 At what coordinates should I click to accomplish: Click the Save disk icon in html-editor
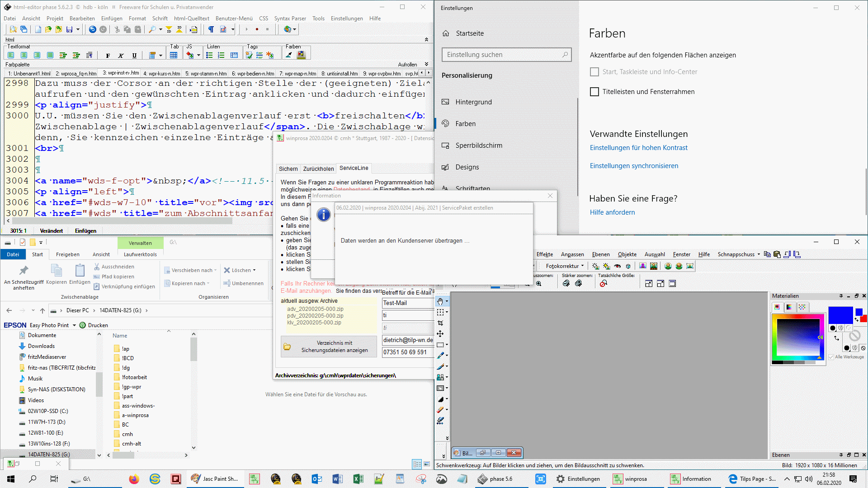click(x=69, y=29)
